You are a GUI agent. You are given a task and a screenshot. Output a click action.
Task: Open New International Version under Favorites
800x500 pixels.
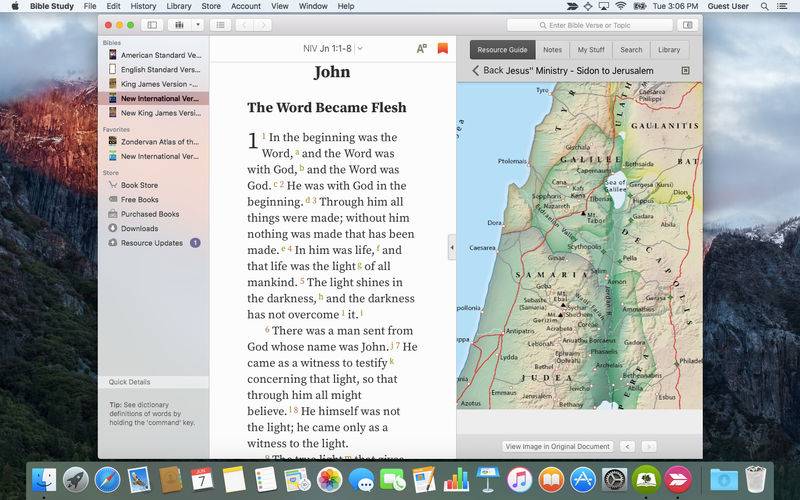pyautogui.click(x=153, y=156)
